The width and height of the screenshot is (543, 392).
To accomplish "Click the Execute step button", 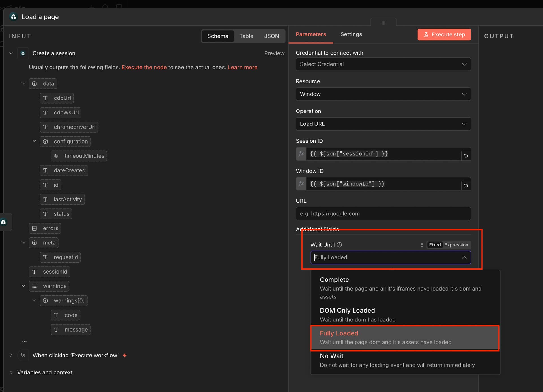I will [x=444, y=34].
